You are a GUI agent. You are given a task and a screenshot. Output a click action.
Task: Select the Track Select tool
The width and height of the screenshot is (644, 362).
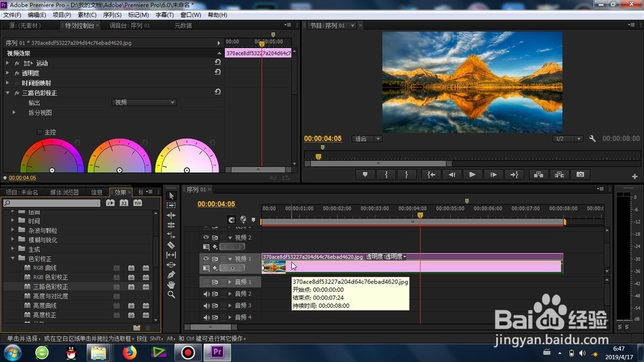[x=171, y=205]
